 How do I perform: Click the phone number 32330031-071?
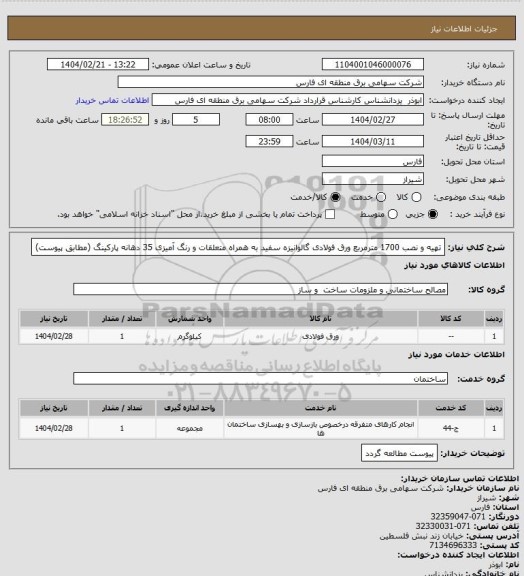(x=443, y=526)
